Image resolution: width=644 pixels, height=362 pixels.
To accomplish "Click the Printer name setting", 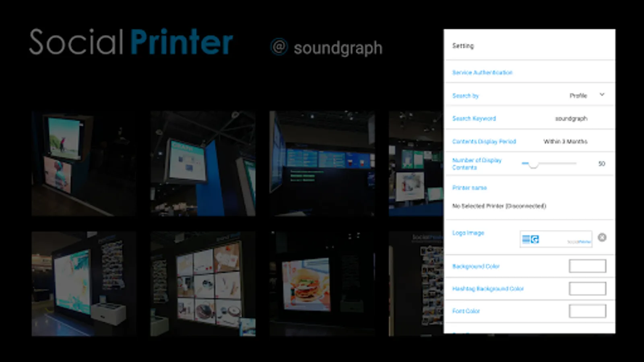I will click(x=469, y=188).
